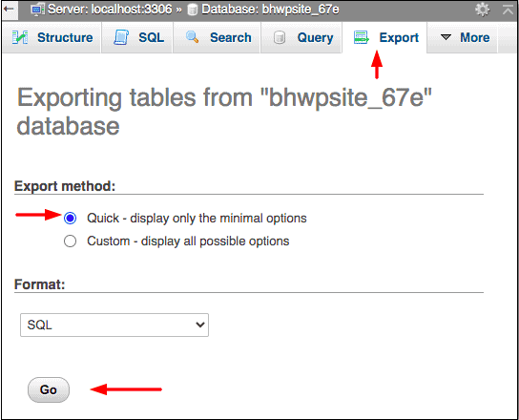Select the Custom export method radio button

pos(70,241)
